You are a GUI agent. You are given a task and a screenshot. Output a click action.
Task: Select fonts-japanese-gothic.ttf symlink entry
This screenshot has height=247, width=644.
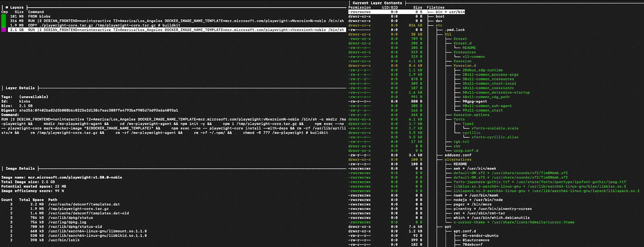click(x=540, y=182)
